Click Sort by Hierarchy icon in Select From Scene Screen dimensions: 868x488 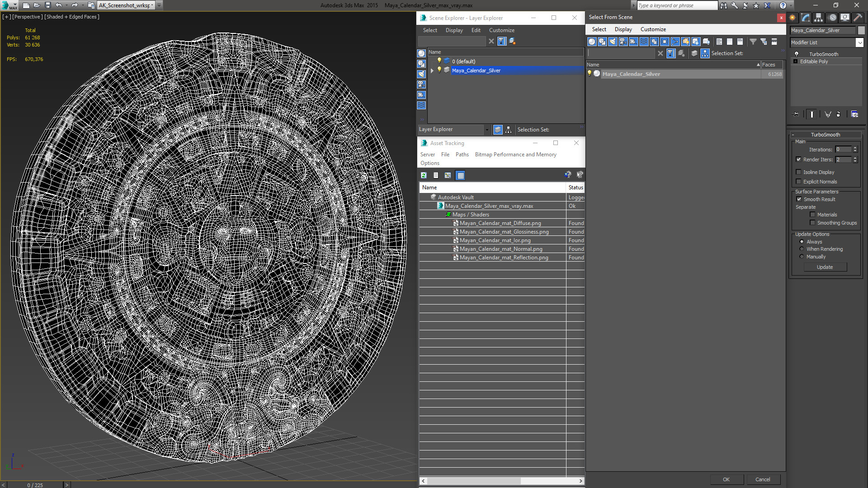(x=705, y=53)
